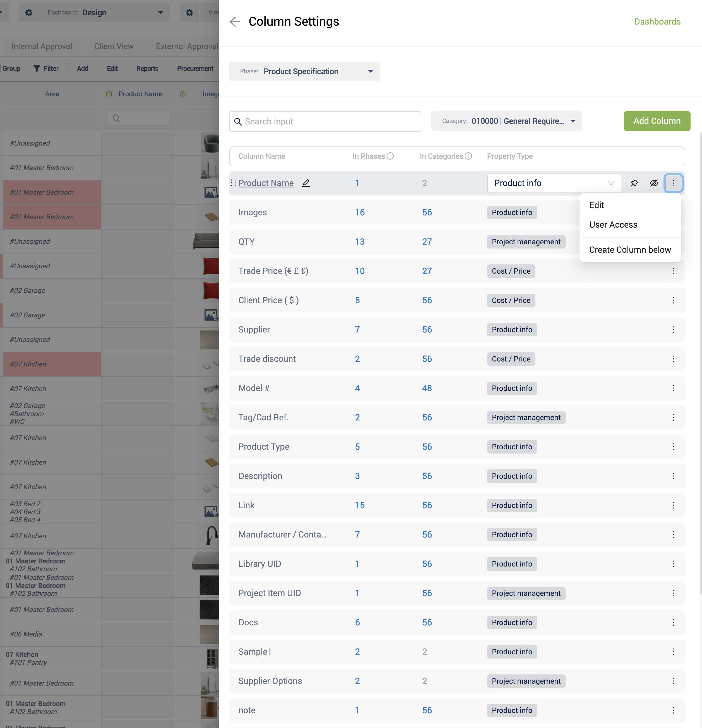The width and height of the screenshot is (702, 728).
Task: Open three-dot menu for Link row
Action: tap(673, 505)
